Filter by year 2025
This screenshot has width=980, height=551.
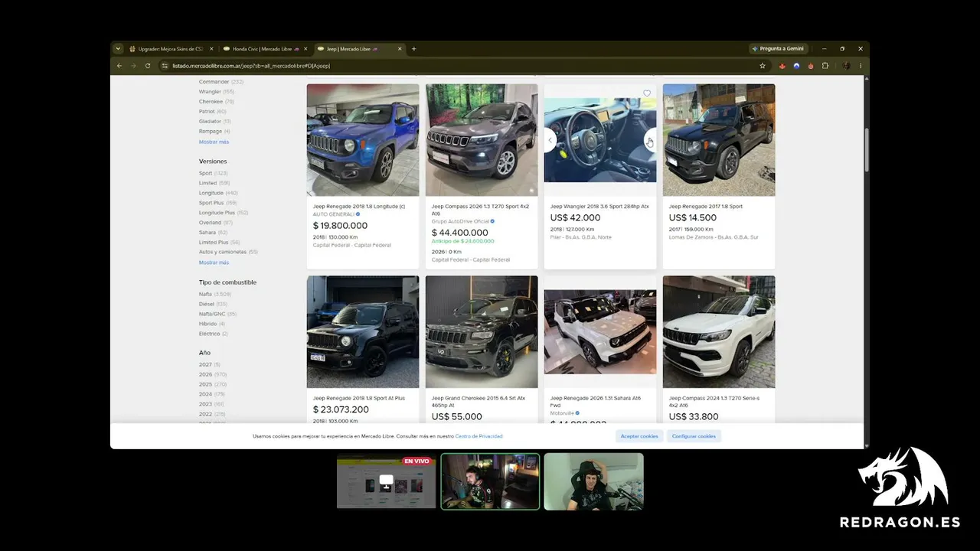tap(213, 384)
